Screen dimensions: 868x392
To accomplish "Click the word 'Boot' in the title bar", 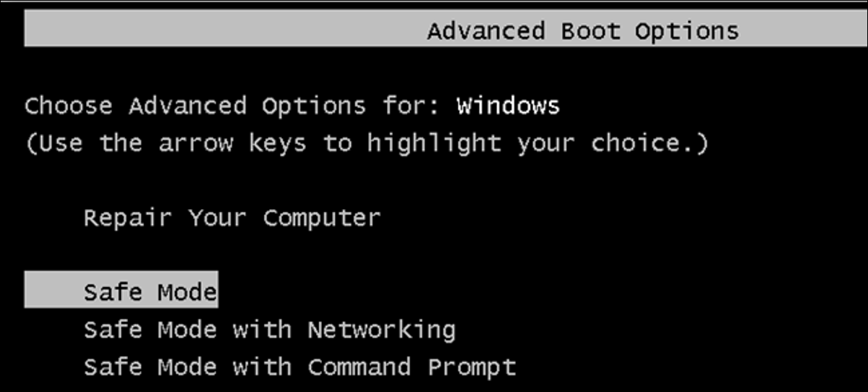I will pyautogui.click(x=590, y=31).
